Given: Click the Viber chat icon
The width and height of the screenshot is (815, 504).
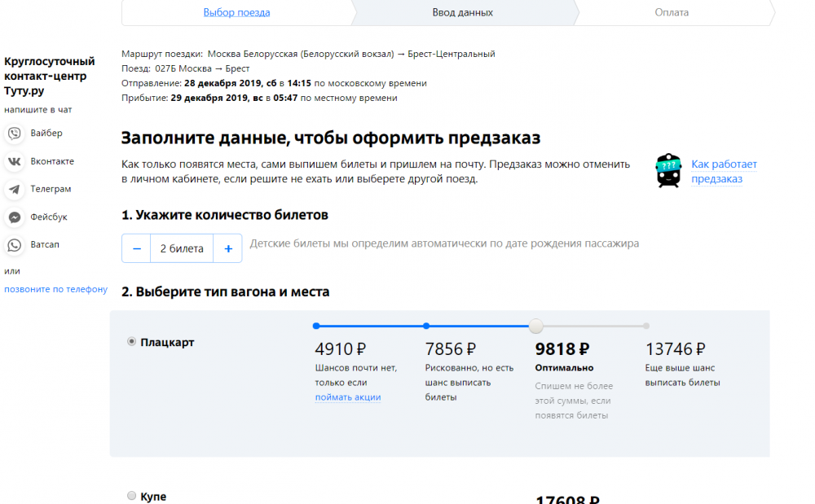Looking at the screenshot, I should pos(14,134).
